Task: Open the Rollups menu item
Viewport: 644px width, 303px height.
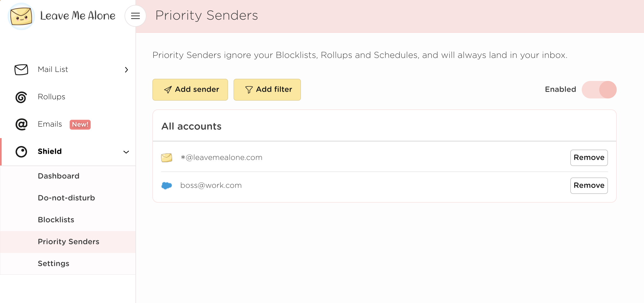Action: (x=52, y=97)
